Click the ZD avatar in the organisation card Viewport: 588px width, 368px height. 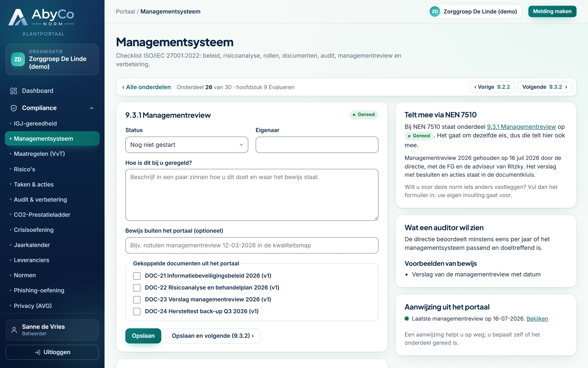click(x=18, y=59)
